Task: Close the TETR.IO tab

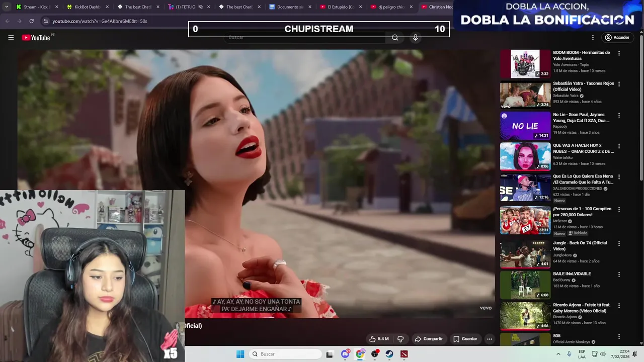Action: [208, 7]
